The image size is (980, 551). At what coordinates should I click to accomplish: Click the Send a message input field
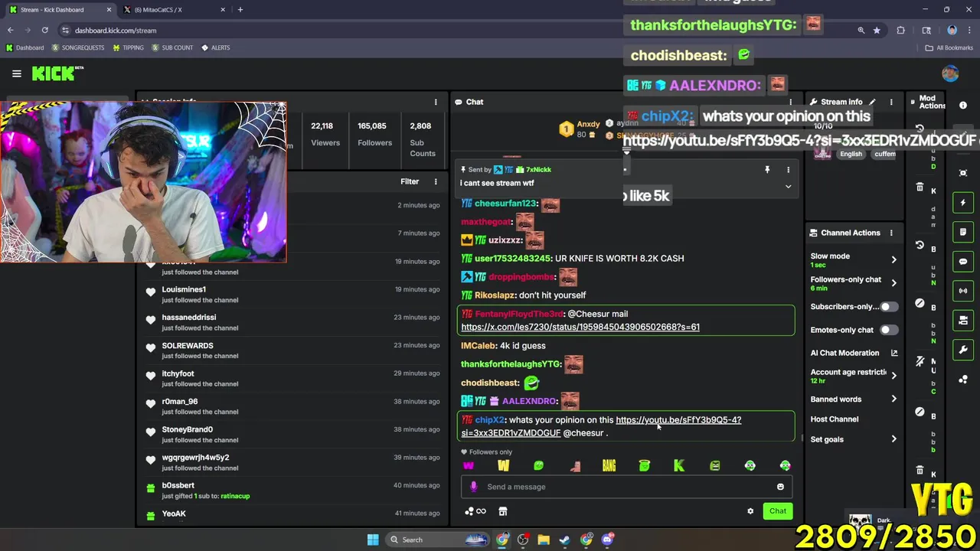[x=628, y=487]
